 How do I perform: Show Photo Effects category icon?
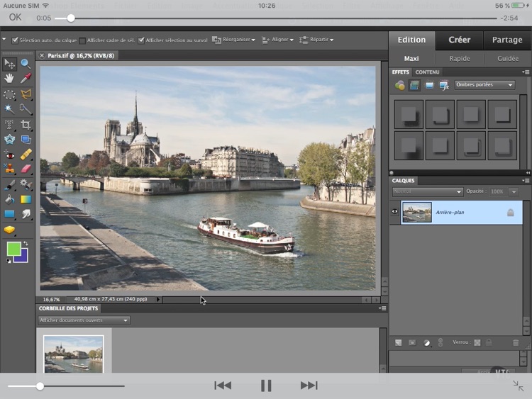[x=429, y=86]
